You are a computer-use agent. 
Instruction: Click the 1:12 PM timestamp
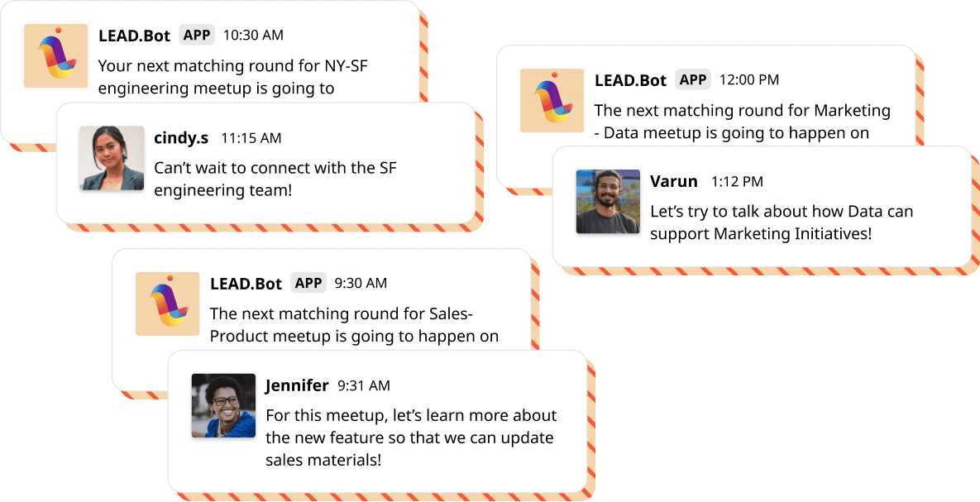(737, 182)
